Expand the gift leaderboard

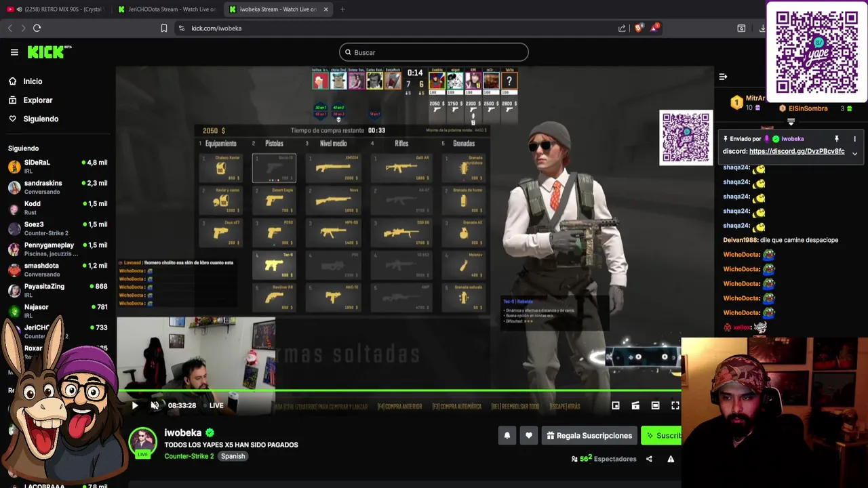(x=791, y=122)
